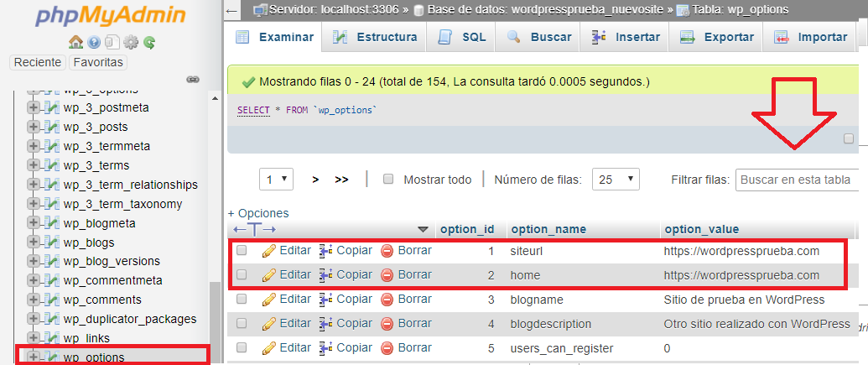
Task: Open wp_3_term_taxonomy table in sidebar
Action: (x=123, y=205)
